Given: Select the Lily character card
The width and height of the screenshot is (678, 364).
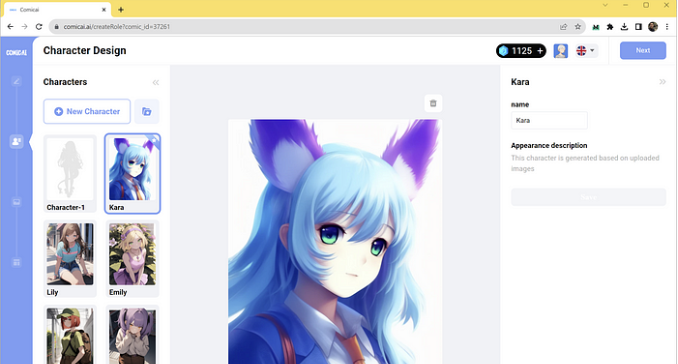Looking at the screenshot, I should point(70,259).
